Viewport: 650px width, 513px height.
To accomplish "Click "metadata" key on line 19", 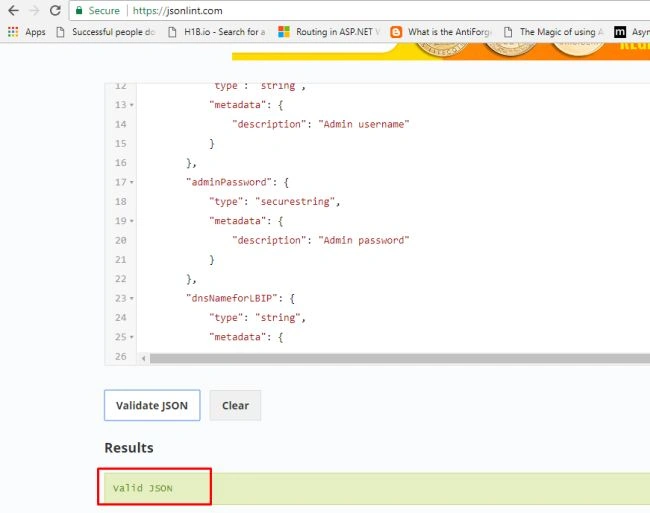I will 238,221.
